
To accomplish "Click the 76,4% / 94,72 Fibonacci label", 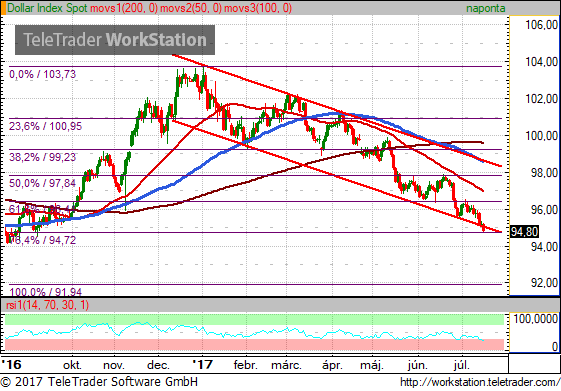I will pyautogui.click(x=42, y=240).
